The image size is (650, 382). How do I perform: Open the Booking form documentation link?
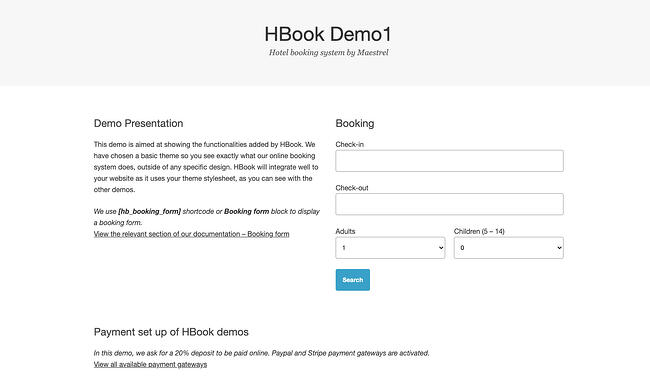pyautogui.click(x=192, y=234)
